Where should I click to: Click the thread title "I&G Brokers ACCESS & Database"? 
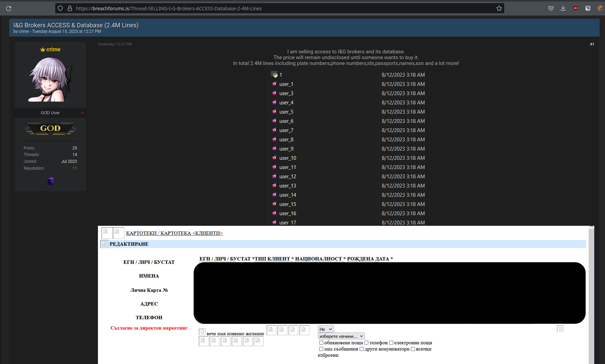tap(76, 25)
